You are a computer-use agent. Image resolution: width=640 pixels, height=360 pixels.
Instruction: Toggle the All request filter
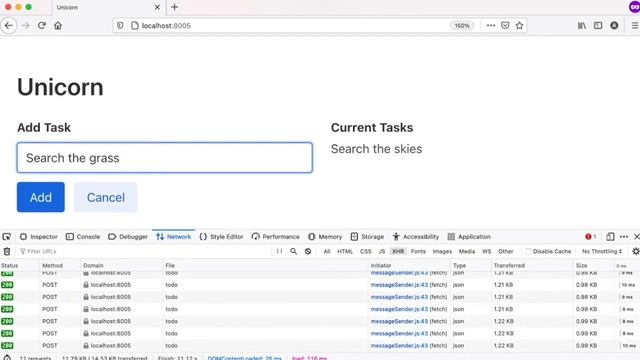(x=327, y=251)
